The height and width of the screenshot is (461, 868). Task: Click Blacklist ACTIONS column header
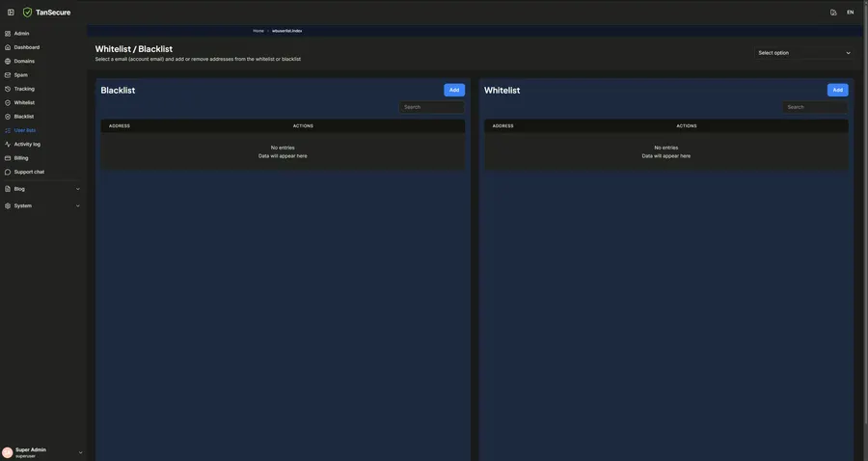tap(303, 126)
